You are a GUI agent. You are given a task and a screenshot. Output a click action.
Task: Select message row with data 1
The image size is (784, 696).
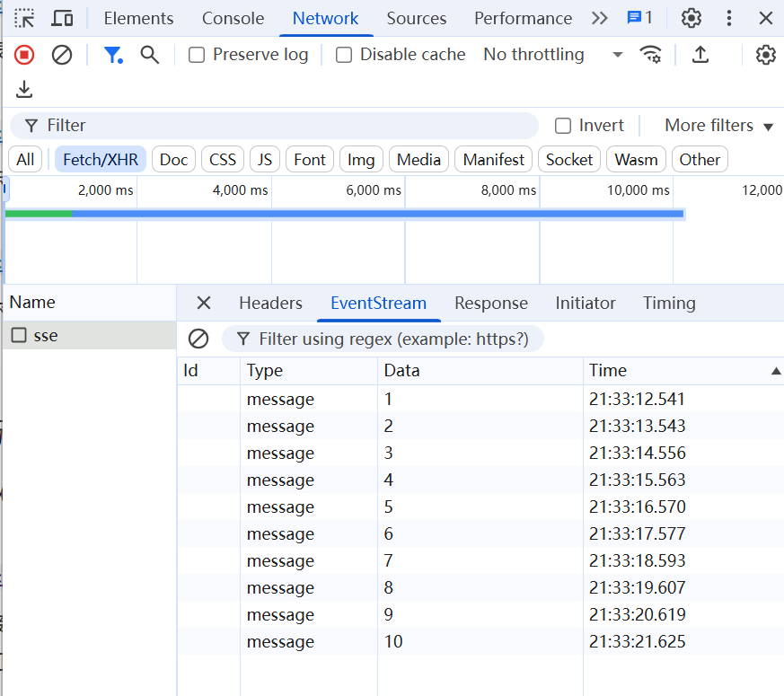click(480, 399)
